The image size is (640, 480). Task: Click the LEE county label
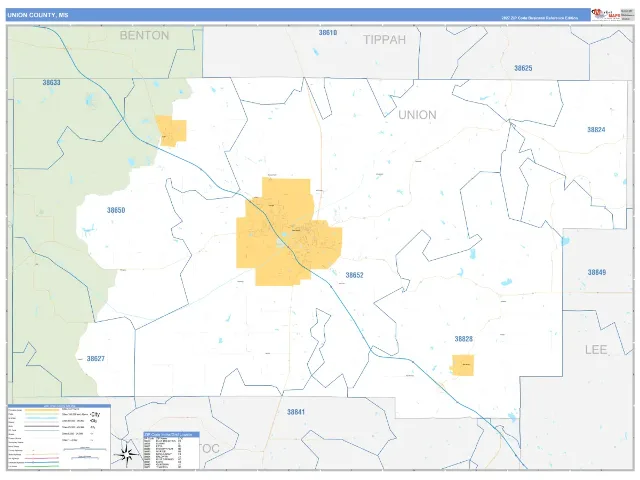pos(596,349)
